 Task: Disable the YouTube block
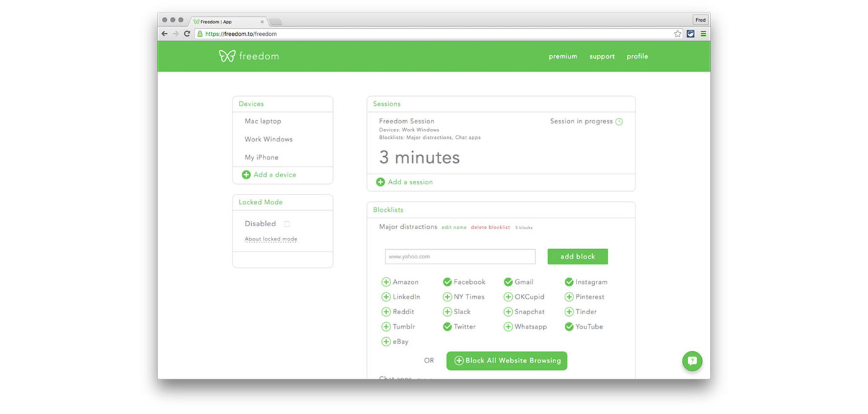pyautogui.click(x=569, y=327)
